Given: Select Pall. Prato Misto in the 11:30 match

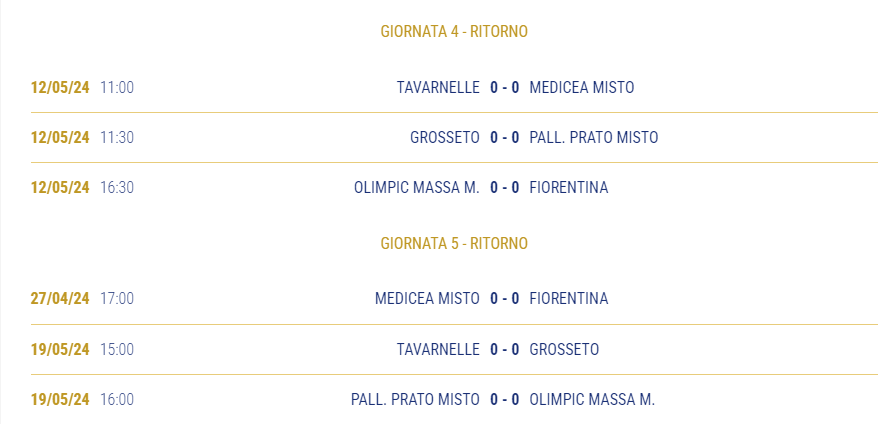Looking at the screenshot, I should tap(594, 137).
